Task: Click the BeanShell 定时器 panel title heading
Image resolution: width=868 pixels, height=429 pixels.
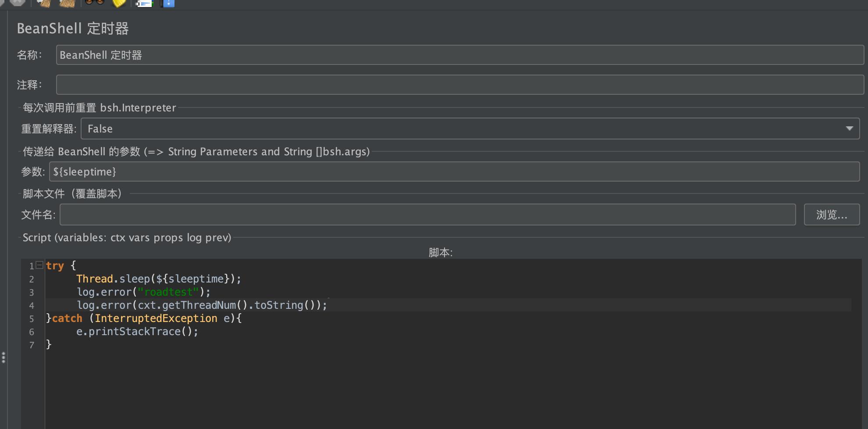Action: point(73,29)
